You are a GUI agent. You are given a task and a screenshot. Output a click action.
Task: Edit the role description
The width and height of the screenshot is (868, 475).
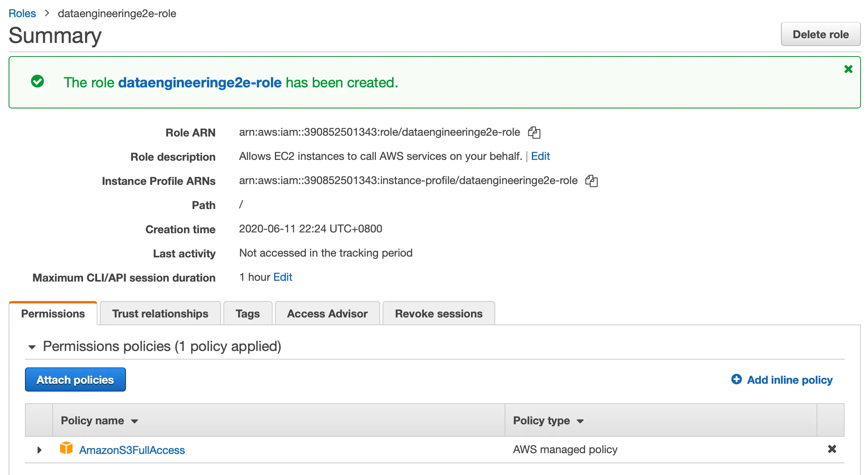tap(540, 156)
